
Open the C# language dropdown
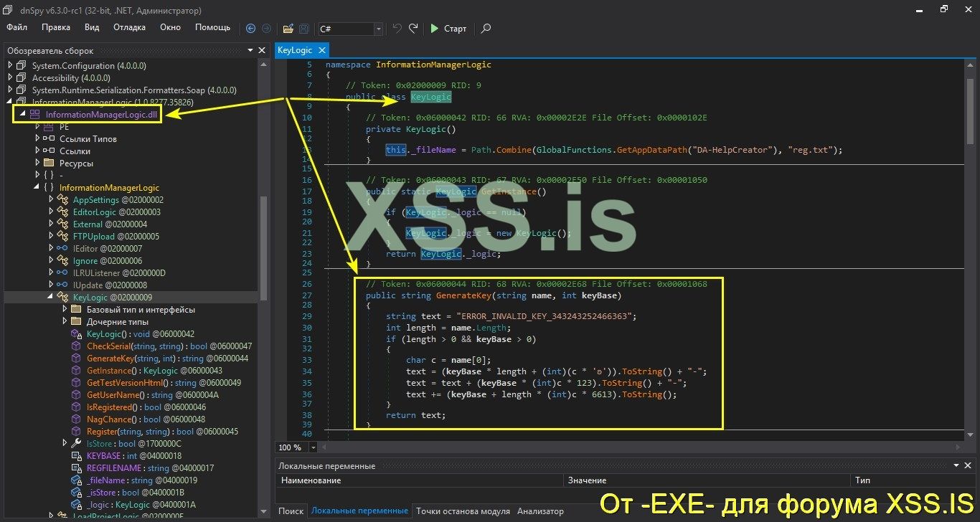(x=379, y=29)
